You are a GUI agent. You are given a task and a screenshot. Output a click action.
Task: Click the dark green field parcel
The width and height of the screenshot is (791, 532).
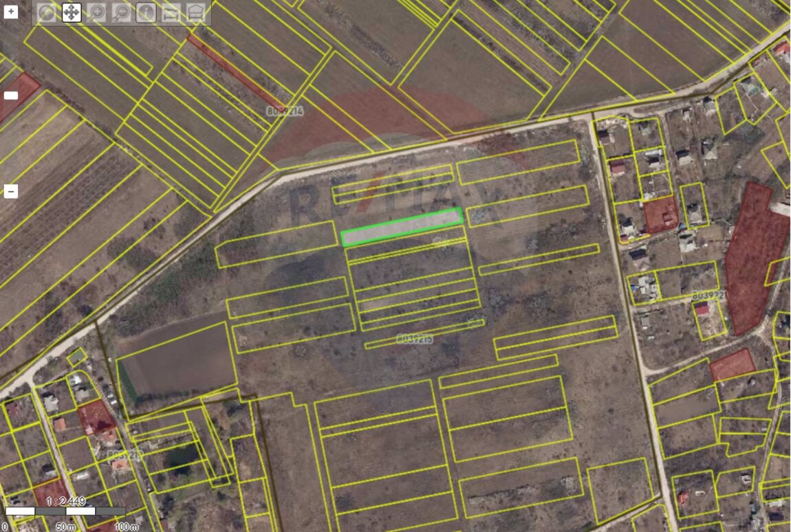pyautogui.click(x=175, y=361)
